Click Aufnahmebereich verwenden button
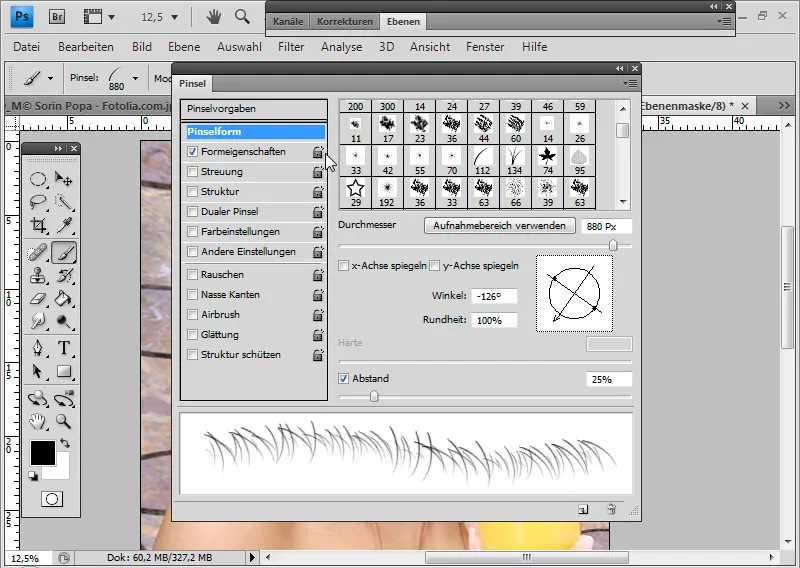This screenshot has width=800, height=568. (x=499, y=226)
